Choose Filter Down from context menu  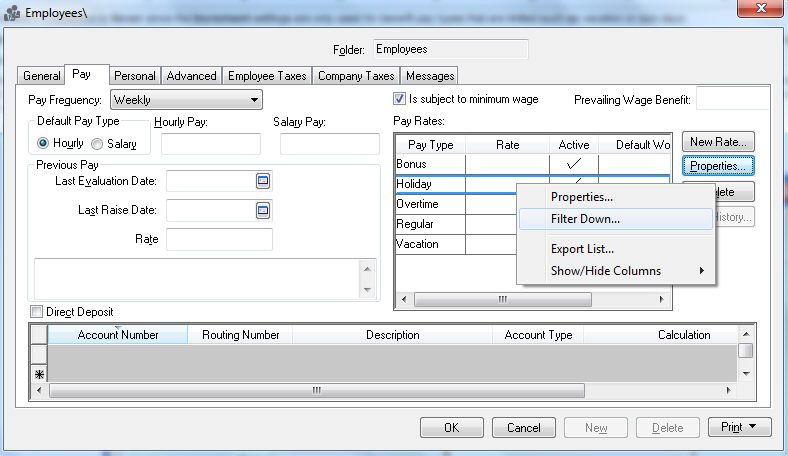click(x=585, y=219)
